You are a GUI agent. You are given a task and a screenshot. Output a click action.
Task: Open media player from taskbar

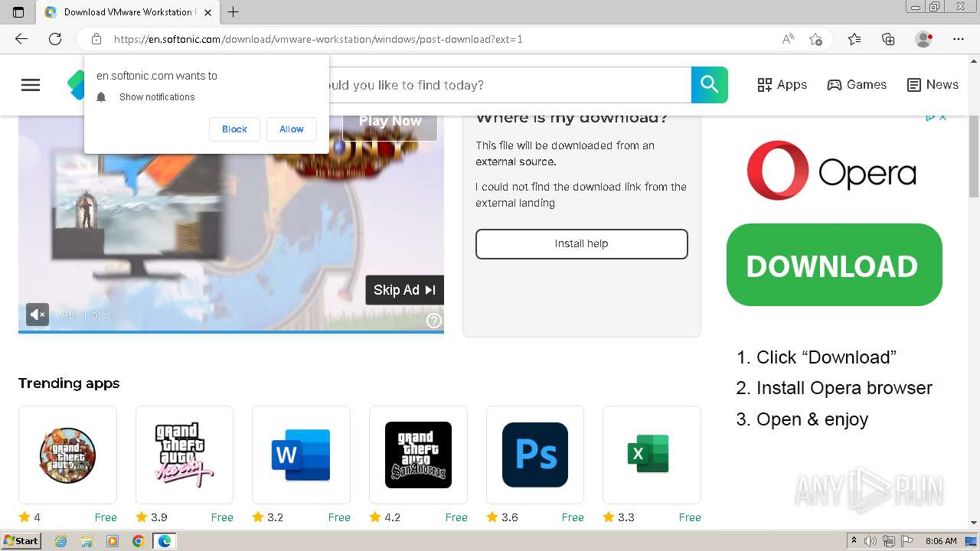113,541
